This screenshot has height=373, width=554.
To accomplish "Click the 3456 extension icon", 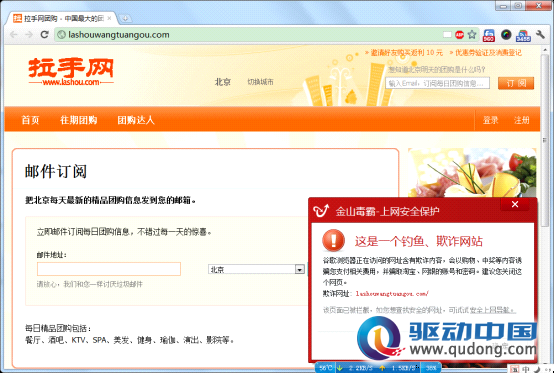I will (x=523, y=35).
